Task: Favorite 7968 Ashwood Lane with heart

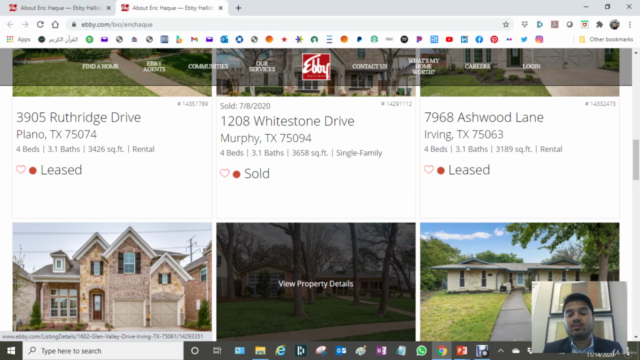Action: coord(429,169)
